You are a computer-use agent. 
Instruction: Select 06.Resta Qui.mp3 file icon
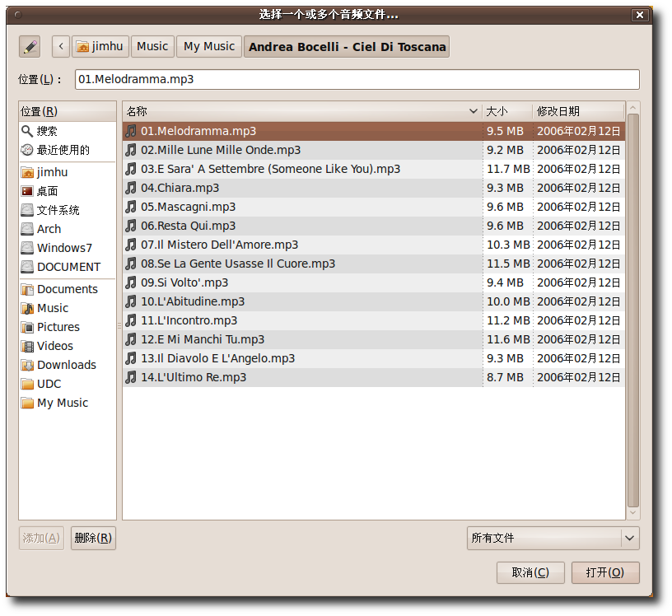(131, 226)
